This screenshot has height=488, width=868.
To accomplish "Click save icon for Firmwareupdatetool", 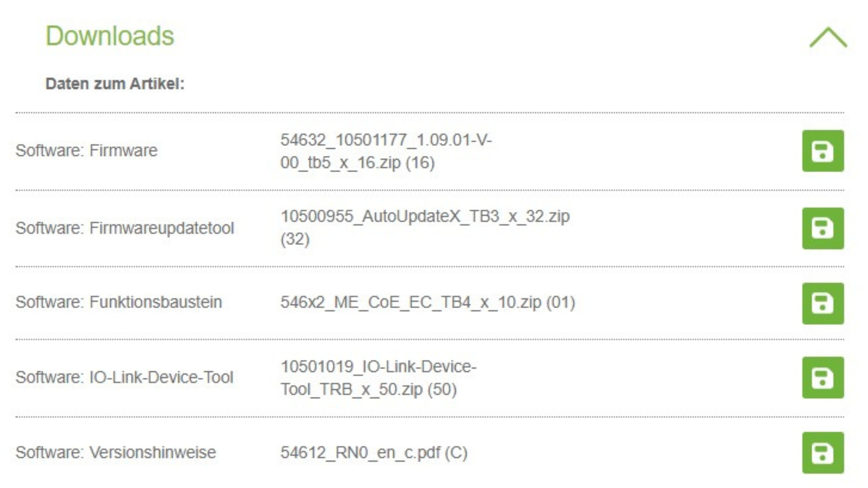I will (823, 228).
